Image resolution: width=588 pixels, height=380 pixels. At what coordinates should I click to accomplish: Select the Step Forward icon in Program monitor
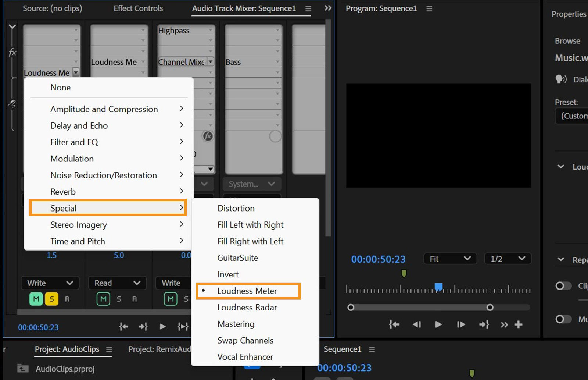[460, 324]
